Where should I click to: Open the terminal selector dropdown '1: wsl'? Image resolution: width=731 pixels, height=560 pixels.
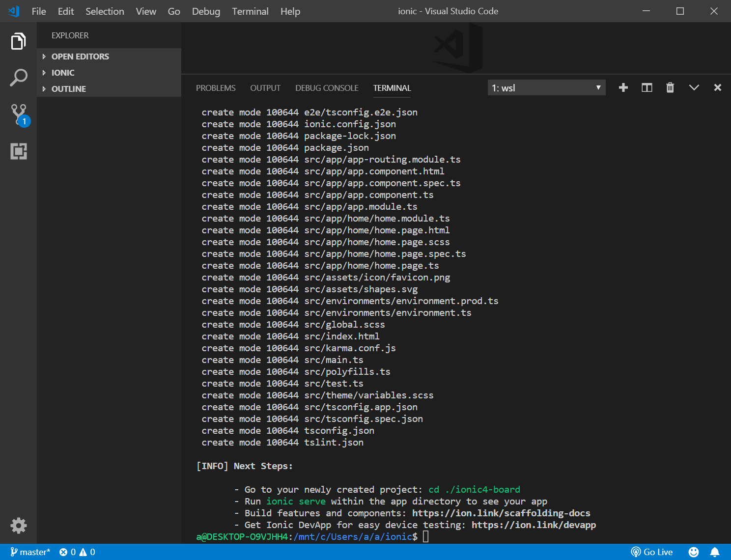[546, 88]
